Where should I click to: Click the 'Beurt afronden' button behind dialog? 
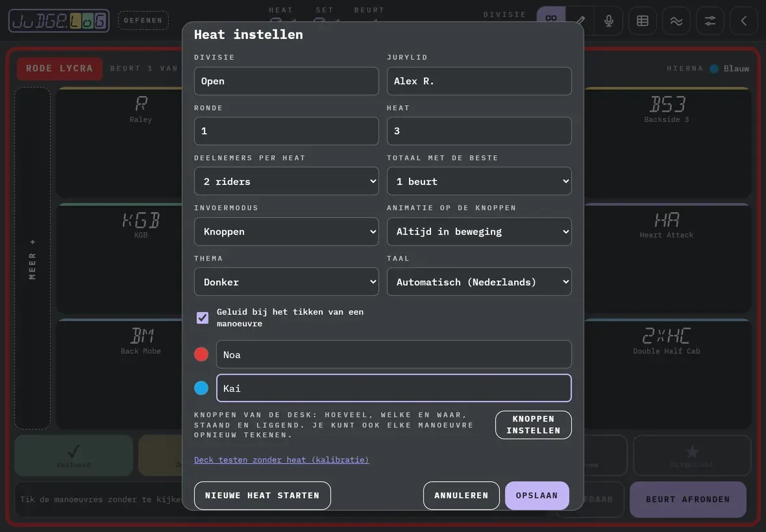688,500
